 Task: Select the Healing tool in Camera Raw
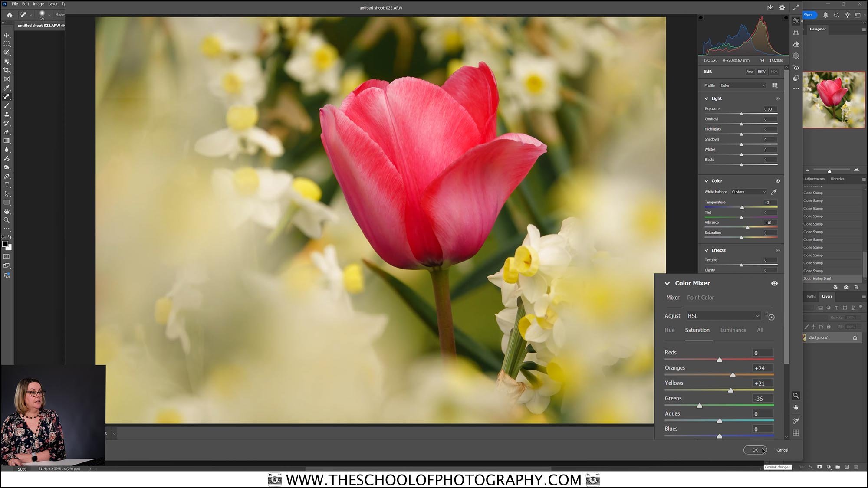796,44
